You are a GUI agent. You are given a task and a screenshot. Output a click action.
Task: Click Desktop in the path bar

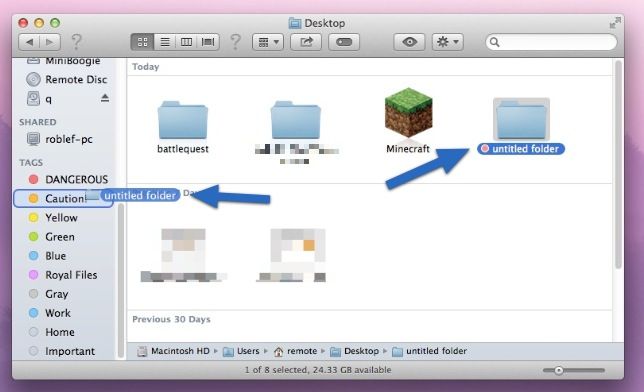coord(354,351)
